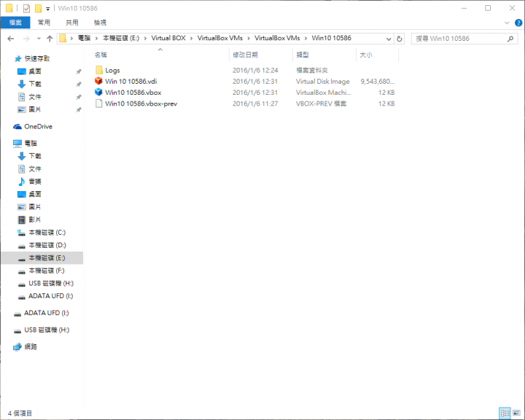Click the window folder icon in title bar
Image resolution: width=525 pixels, height=420 pixels.
9,8
